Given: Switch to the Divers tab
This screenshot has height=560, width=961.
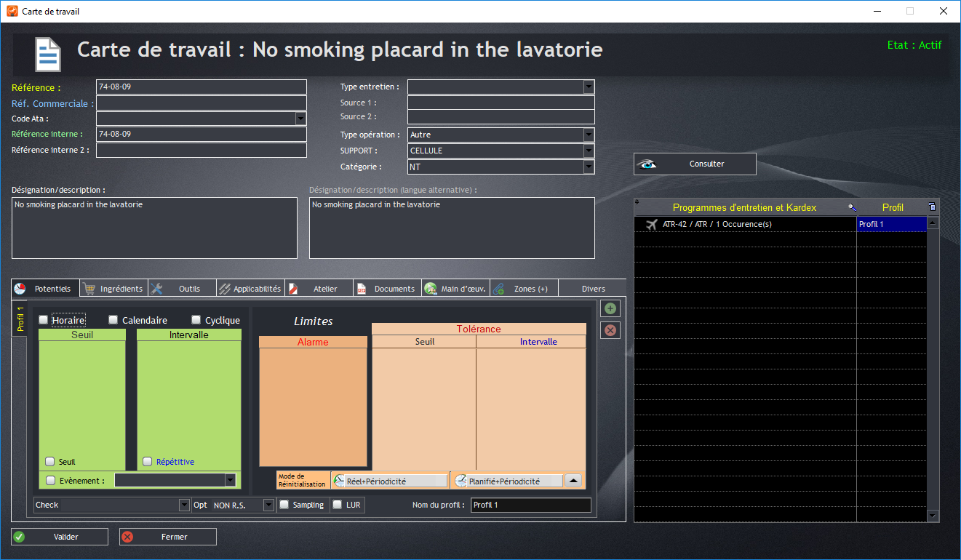Looking at the screenshot, I should [593, 289].
